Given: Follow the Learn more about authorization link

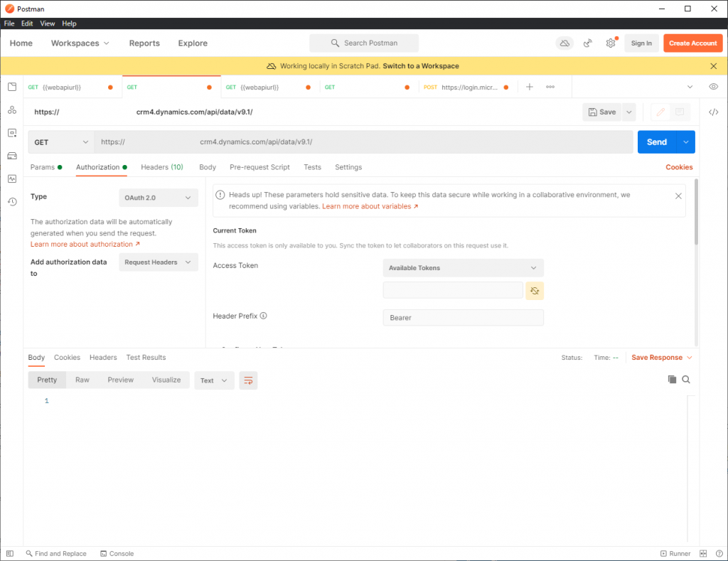Looking at the screenshot, I should coord(85,244).
